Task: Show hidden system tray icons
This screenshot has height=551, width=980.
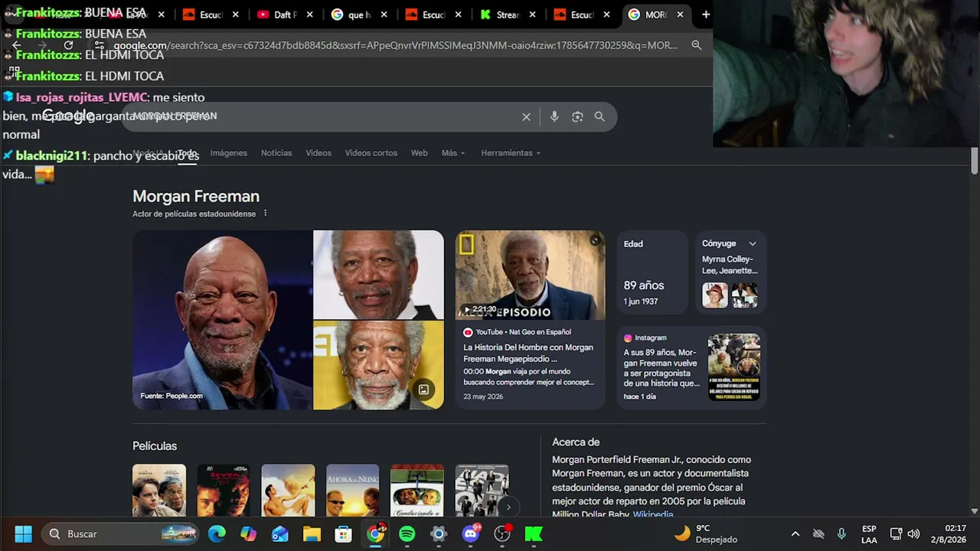Action: 795,534
